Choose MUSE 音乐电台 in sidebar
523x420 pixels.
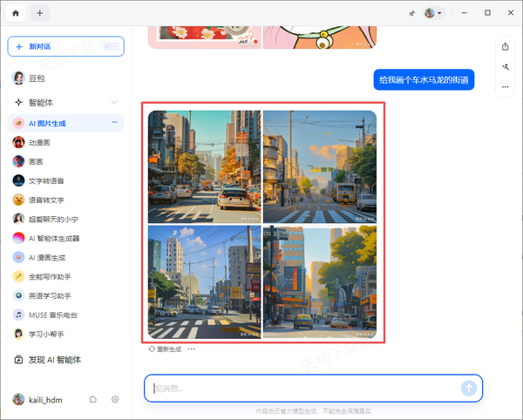[x=52, y=315]
